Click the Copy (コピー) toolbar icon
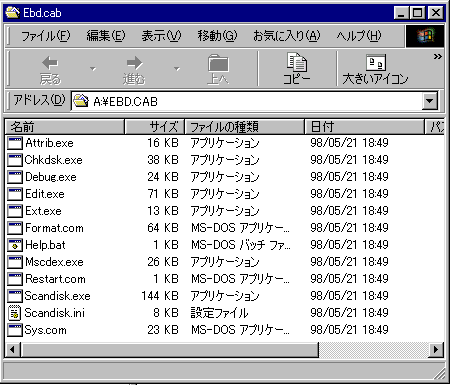The height and width of the screenshot is (385, 450). (x=297, y=62)
